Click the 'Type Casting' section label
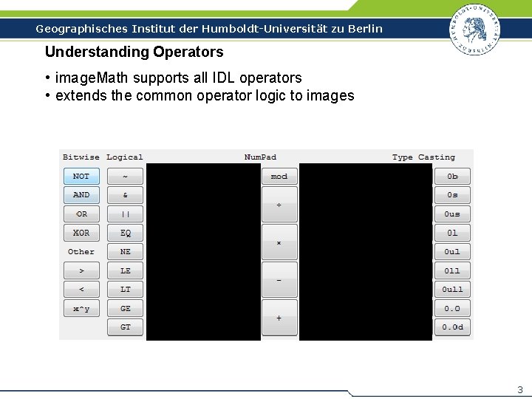Image resolution: width=532 pixels, height=399 pixels. pyautogui.click(x=423, y=157)
